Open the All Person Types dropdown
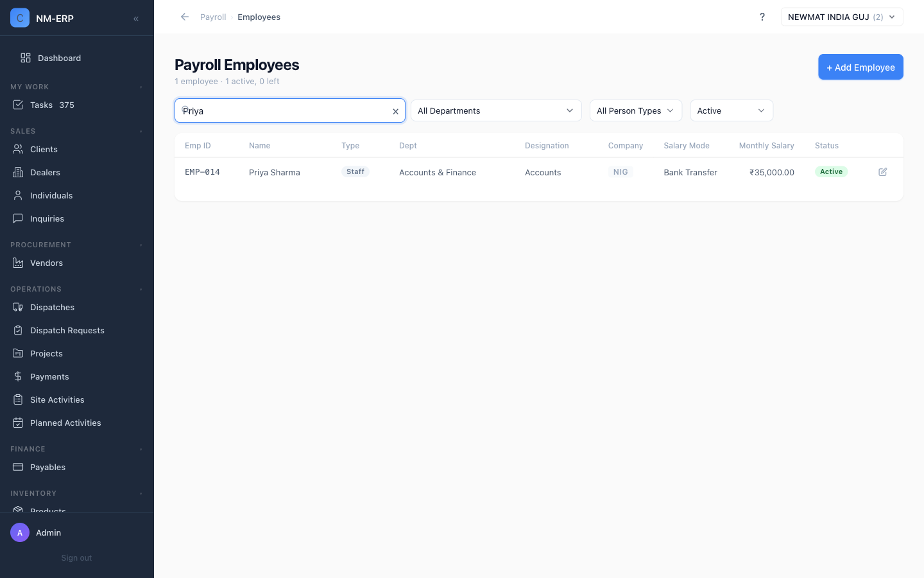This screenshot has height=578, width=924. (636, 110)
